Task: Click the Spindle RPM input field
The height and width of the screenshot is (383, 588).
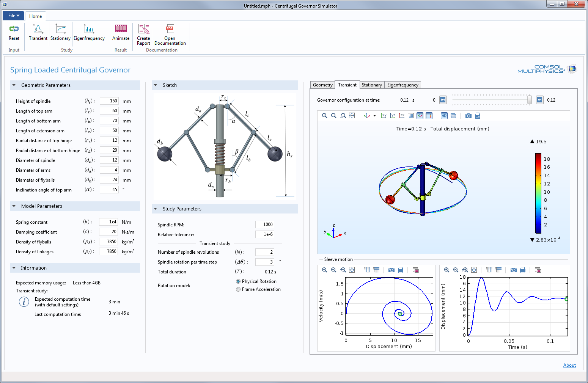Action: (x=264, y=224)
